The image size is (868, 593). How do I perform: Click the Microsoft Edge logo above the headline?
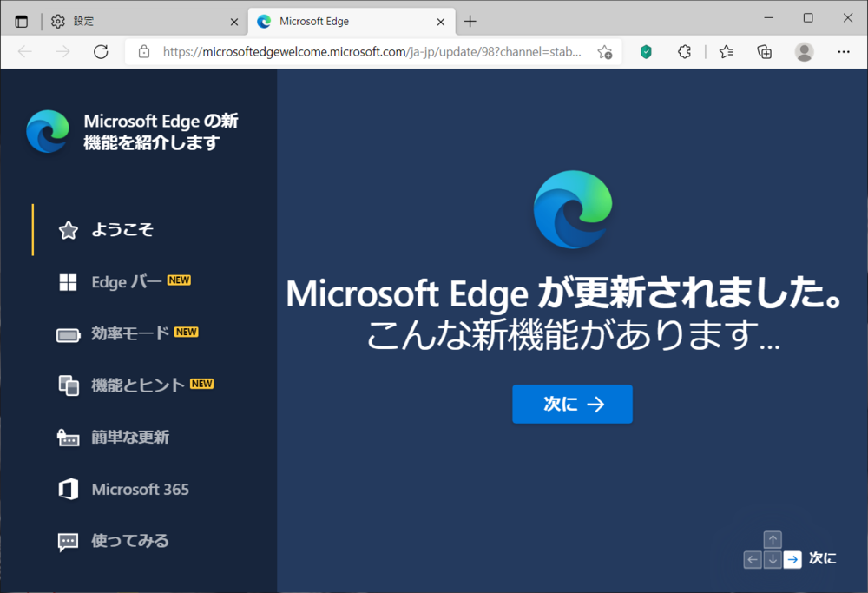572,209
